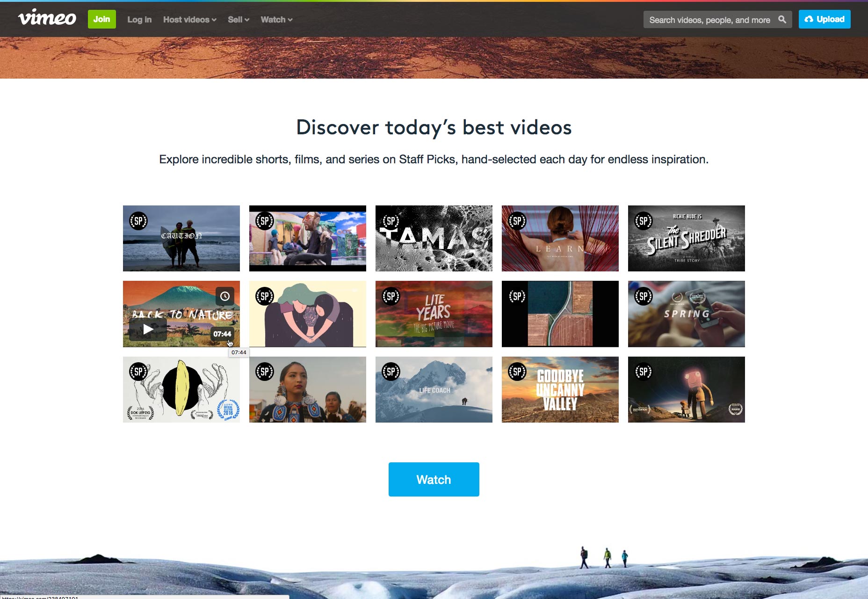Expand the Sell dropdown menu

pyautogui.click(x=239, y=20)
